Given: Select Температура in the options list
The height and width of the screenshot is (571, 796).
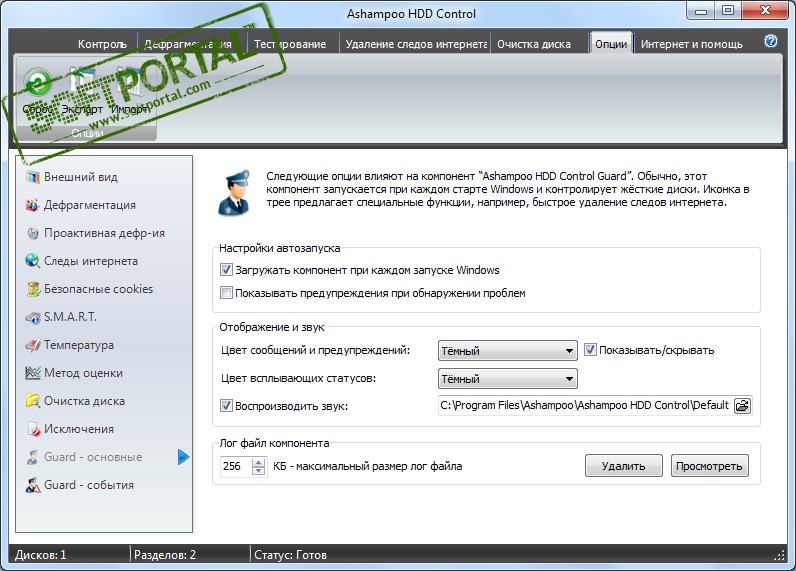Looking at the screenshot, I should point(79,345).
